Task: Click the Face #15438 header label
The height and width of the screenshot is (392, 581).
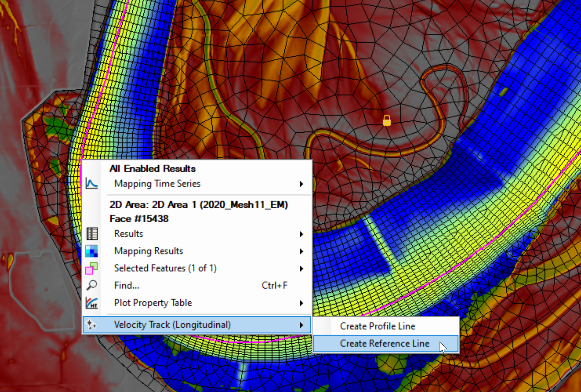Action: [x=139, y=219]
